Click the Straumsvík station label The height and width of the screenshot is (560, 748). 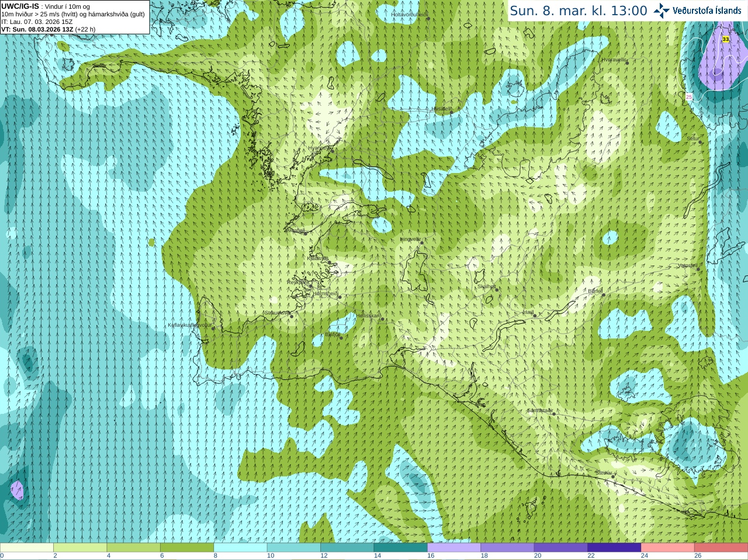click(x=276, y=313)
